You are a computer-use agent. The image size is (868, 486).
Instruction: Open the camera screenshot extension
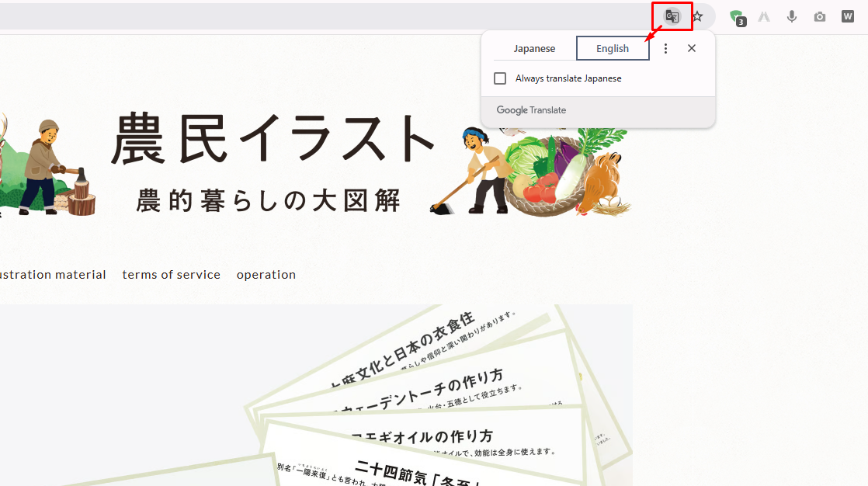point(819,16)
